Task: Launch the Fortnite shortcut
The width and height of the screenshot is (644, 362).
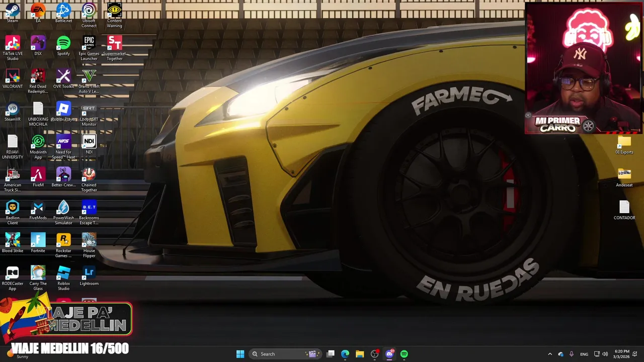Action: tap(38, 242)
